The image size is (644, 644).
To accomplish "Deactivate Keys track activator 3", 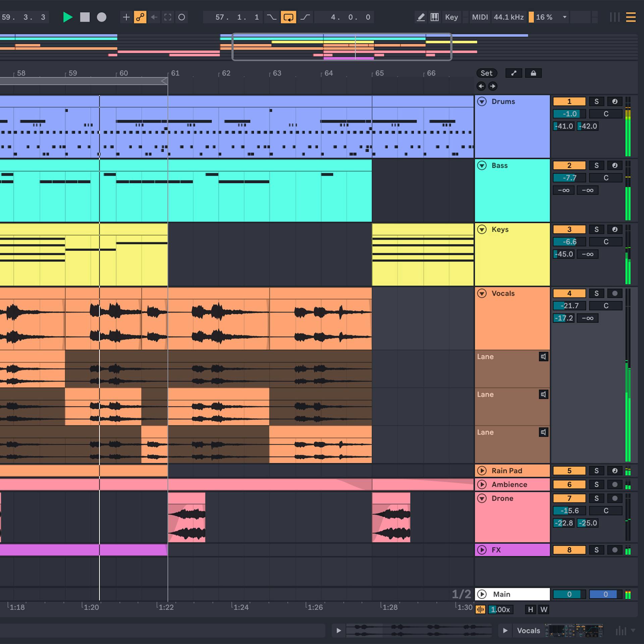I will pyautogui.click(x=569, y=229).
